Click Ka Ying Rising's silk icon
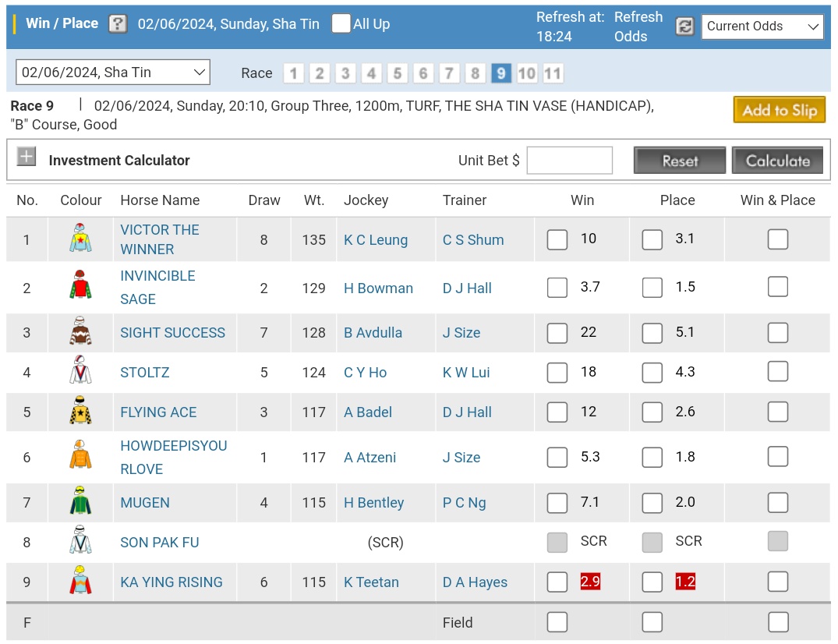The height and width of the screenshot is (644, 838). pos(80,580)
